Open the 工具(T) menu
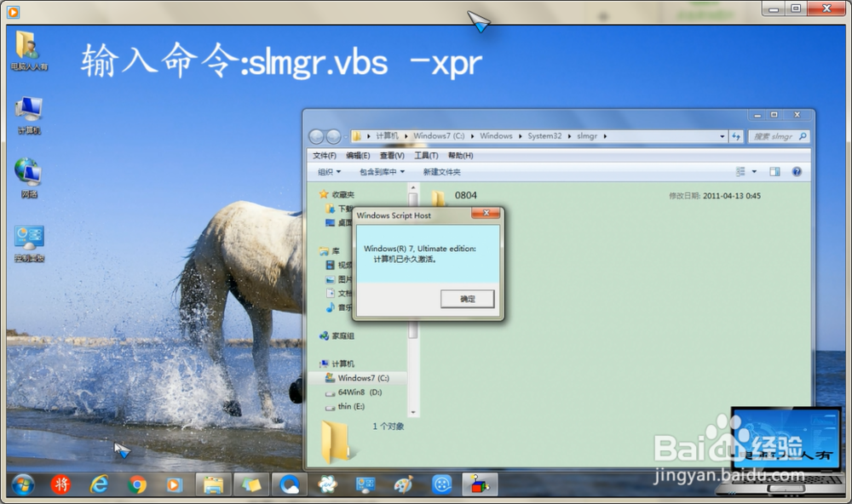This screenshot has width=852, height=504. pos(426,155)
